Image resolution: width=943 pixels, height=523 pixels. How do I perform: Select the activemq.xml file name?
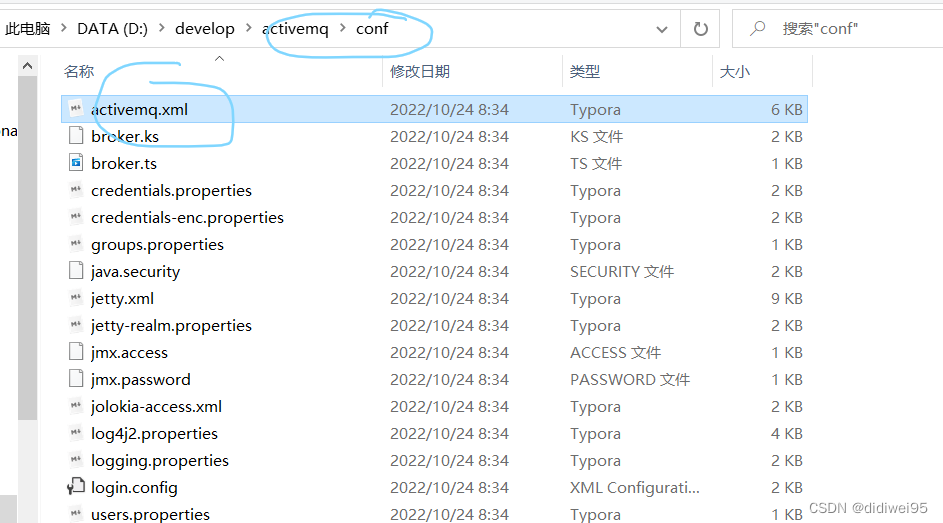coord(140,109)
